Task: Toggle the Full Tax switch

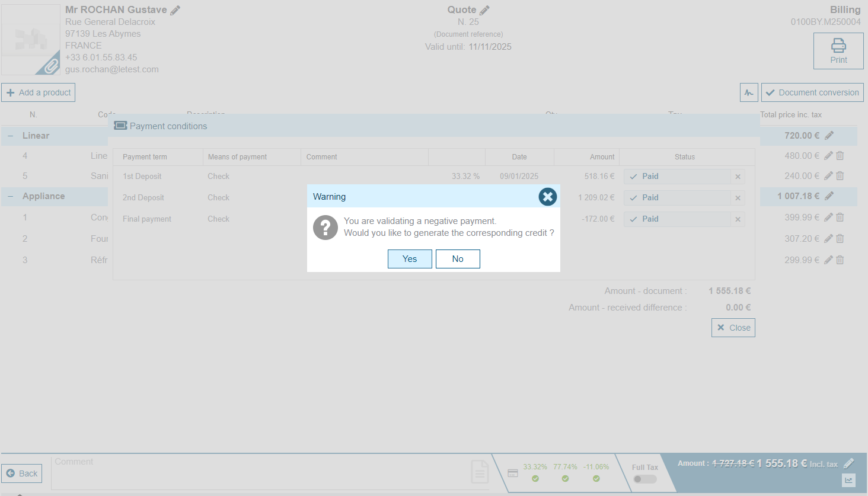Action: click(x=644, y=479)
